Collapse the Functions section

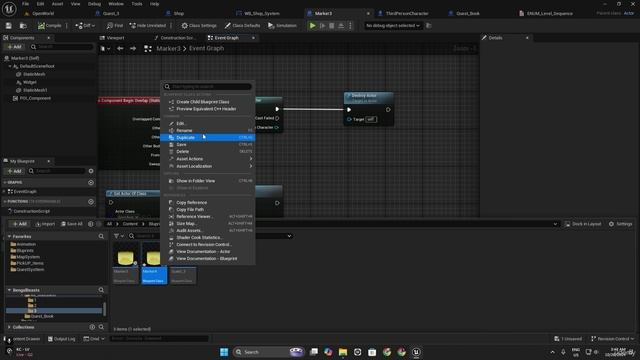point(5,202)
